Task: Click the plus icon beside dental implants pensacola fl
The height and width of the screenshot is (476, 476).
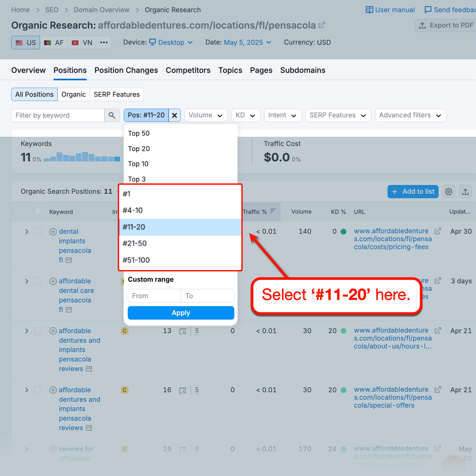Action: click(52, 231)
